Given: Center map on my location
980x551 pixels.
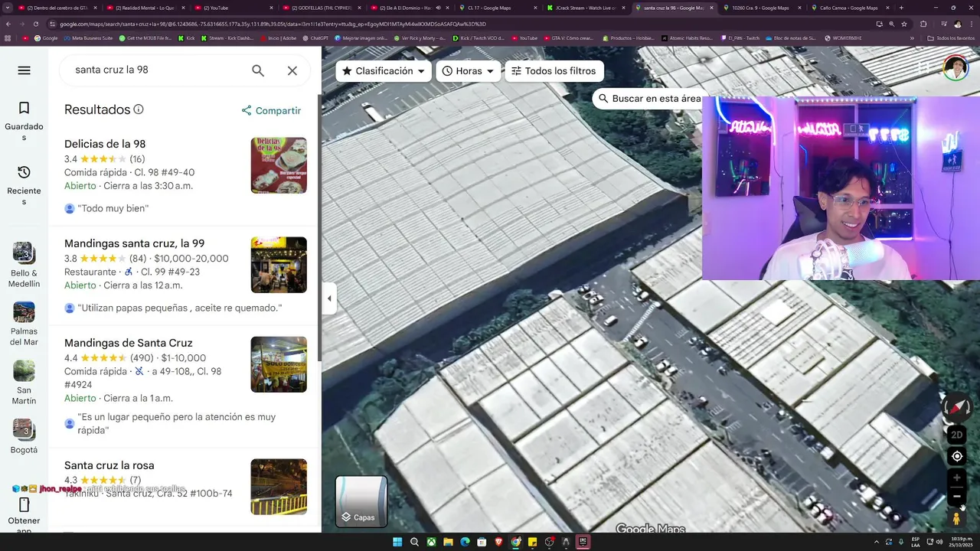Looking at the screenshot, I should (x=956, y=457).
